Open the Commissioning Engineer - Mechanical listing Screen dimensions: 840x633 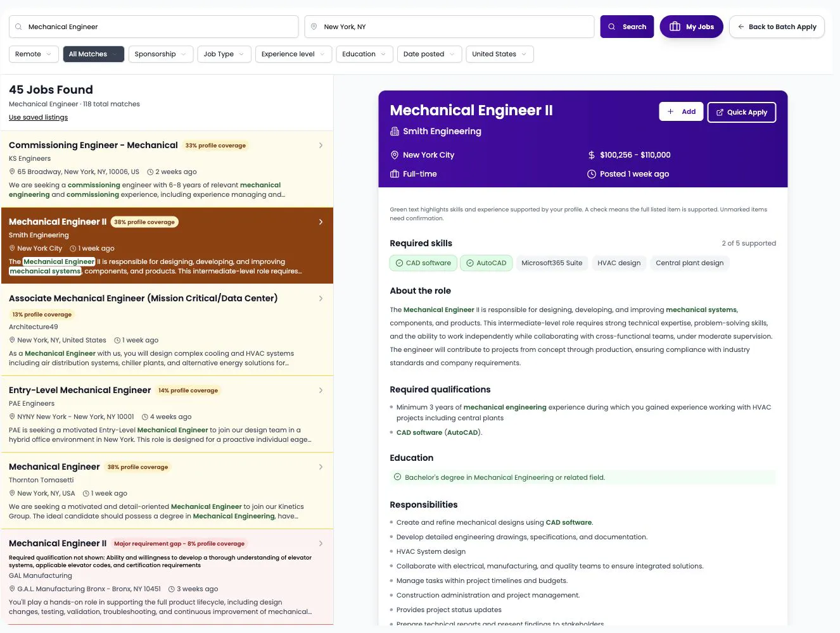click(x=167, y=169)
